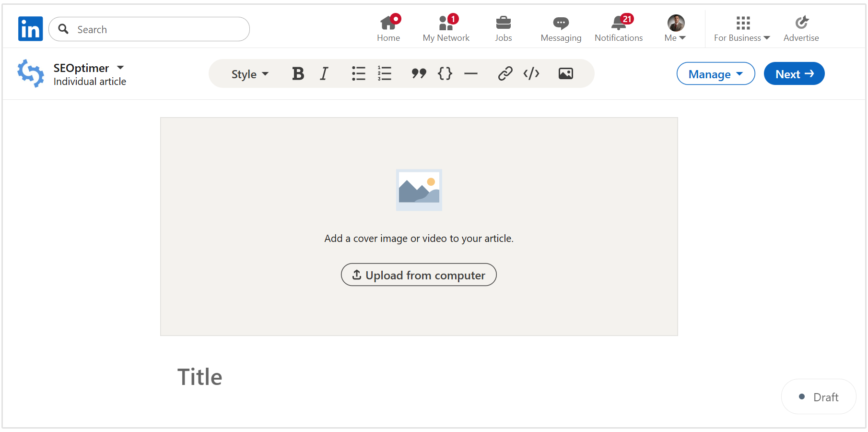This screenshot has height=432, width=868.
Task: Click the cover image placeholder icon
Action: tap(419, 190)
